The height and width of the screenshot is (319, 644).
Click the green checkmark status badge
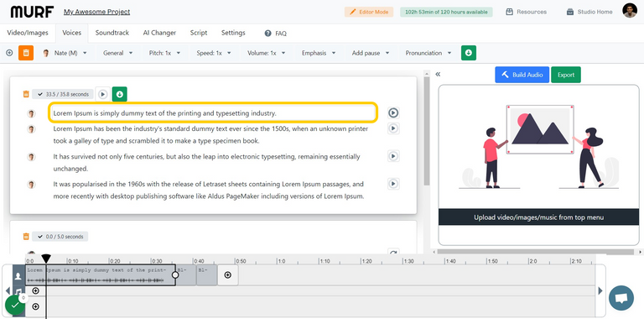pyautogui.click(x=15, y=306)
